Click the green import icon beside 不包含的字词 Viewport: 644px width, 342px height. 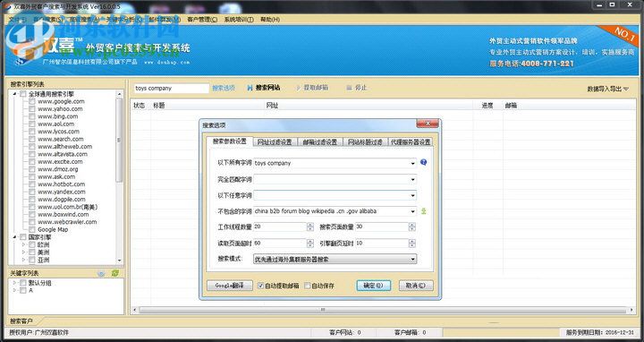point(423,211)
